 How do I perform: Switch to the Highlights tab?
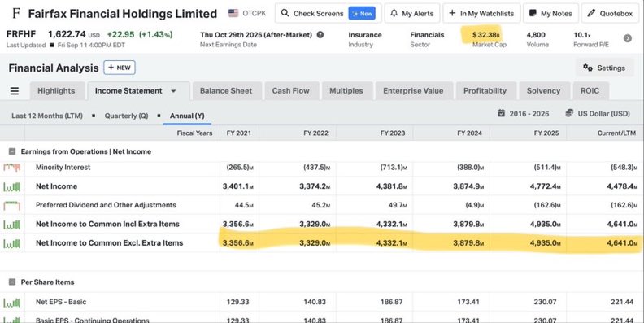click(57, 91)
